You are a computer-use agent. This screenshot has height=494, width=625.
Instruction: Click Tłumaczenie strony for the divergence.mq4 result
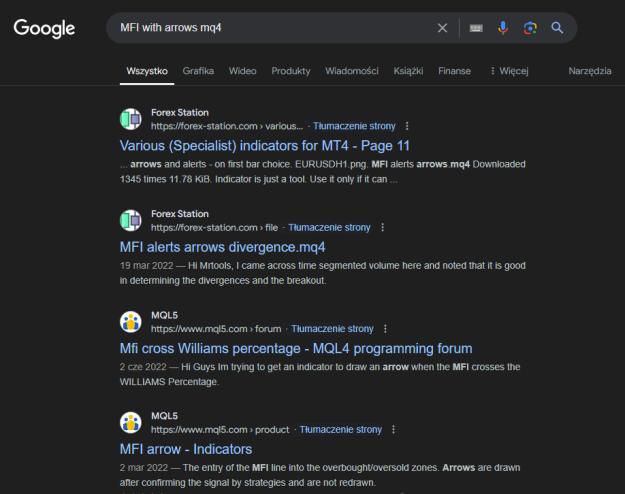click(x=329, y=227)
